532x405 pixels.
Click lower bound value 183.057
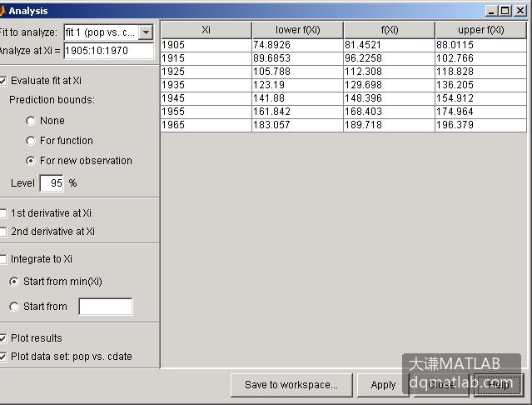297,125
